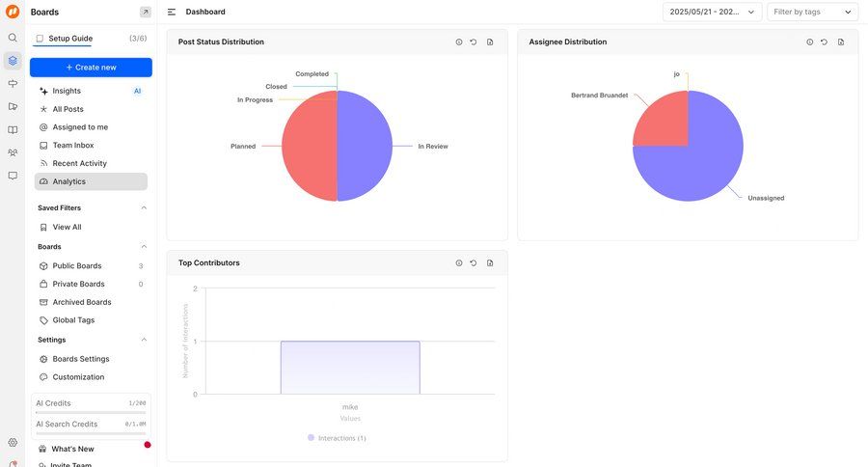
Task: Refresh Top Contributors chart
Action: point(474,263)
